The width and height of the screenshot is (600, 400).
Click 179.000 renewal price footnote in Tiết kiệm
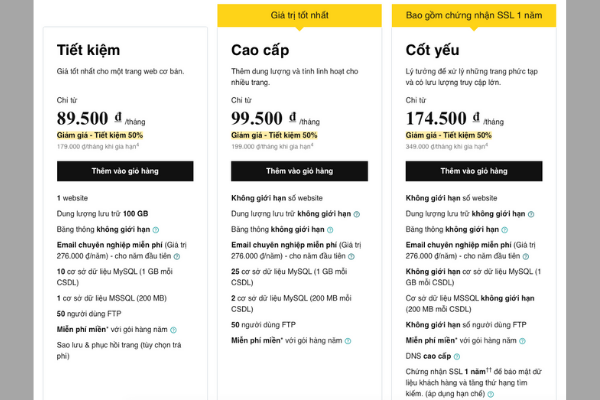98,147
